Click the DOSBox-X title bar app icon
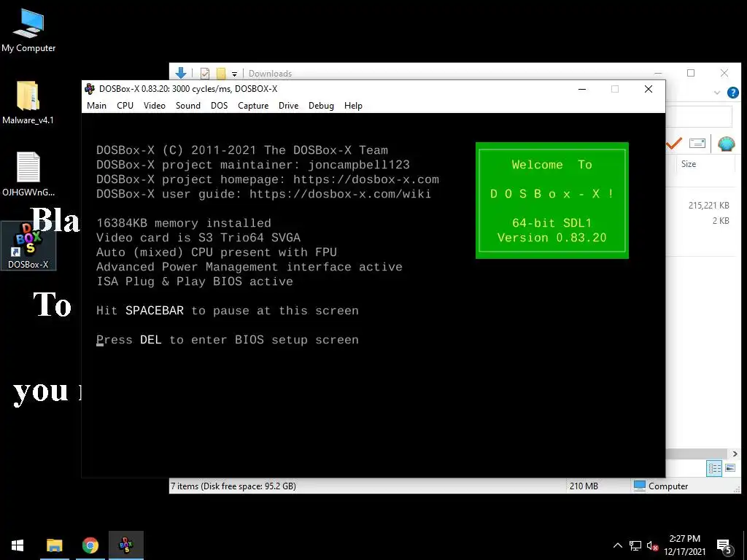Viewport: 747px width, 560px height. click(90, 88)
